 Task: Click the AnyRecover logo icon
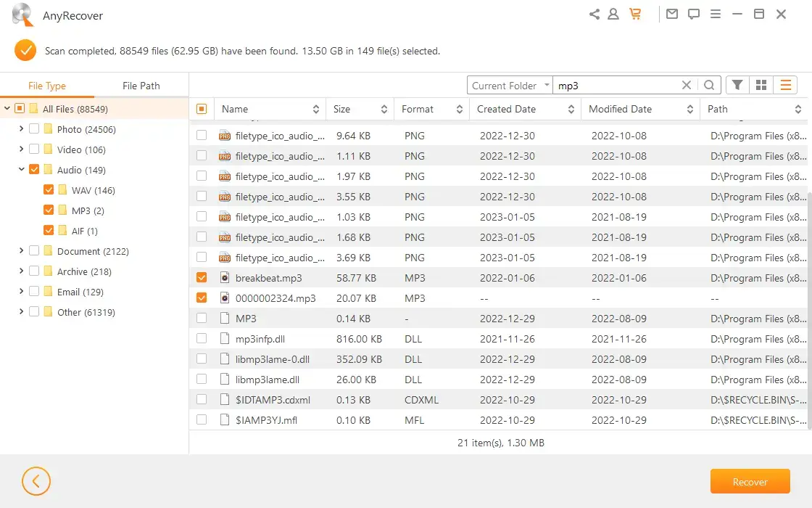(x=22, y=15)
